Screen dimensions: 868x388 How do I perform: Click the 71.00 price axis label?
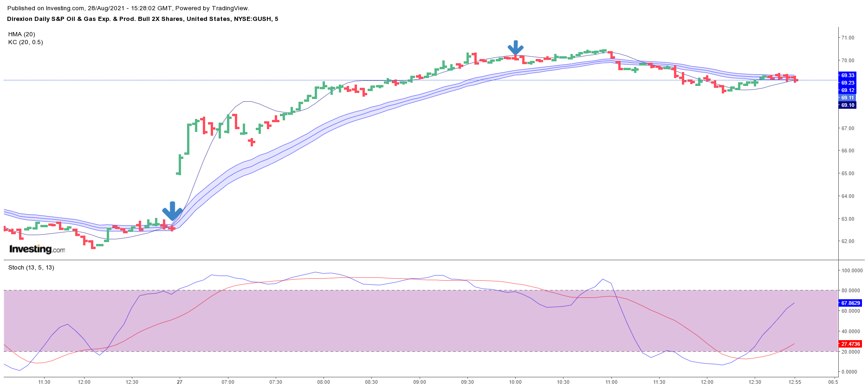(848, 38)
